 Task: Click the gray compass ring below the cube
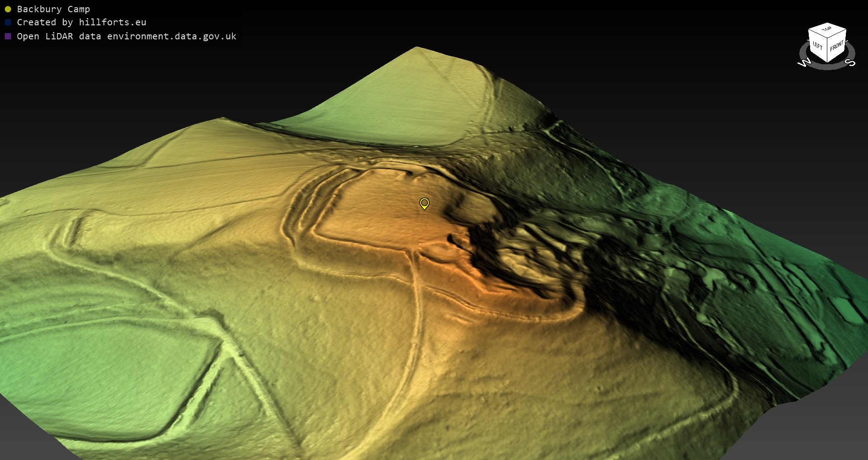click(827, 67)
